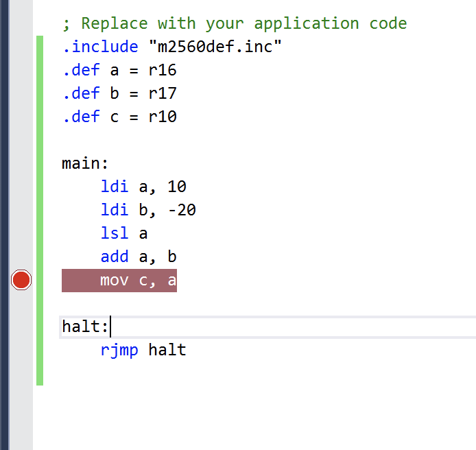
Task: Click the line '.def b = r17'
Action: 119,93
